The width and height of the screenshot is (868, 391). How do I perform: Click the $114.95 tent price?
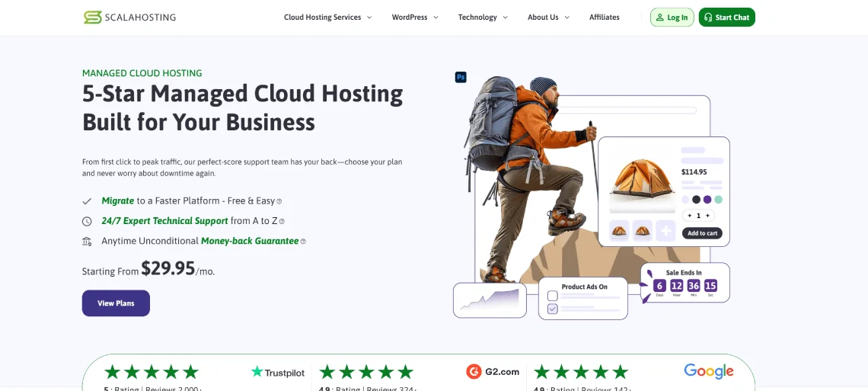[x=694, y=172]
